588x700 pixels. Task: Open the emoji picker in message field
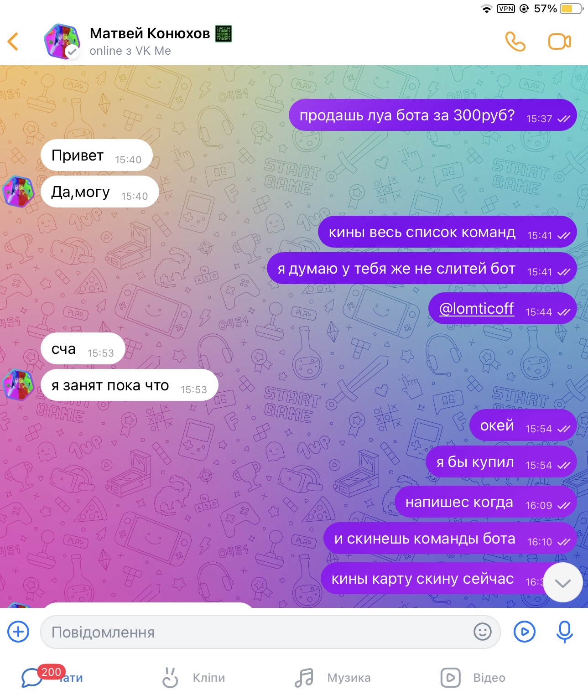pyautogui.click(x=482, y=632)
